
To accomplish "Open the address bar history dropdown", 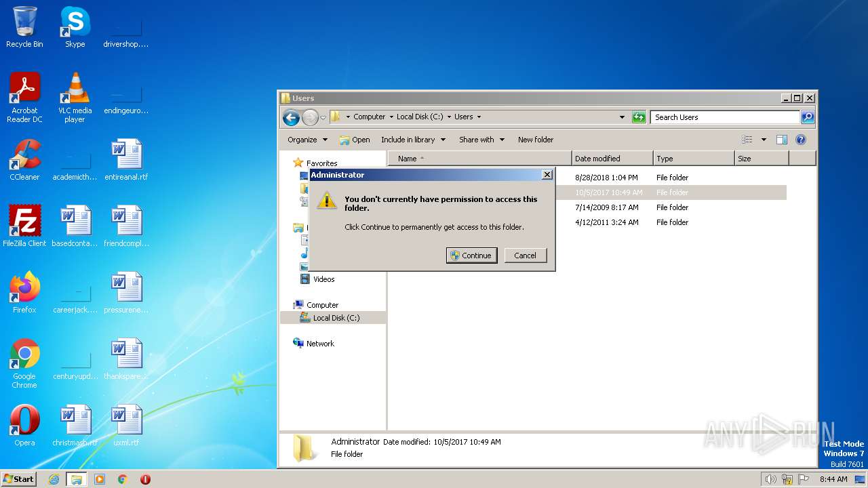I will pyautogui.click(x=622, y=117).
